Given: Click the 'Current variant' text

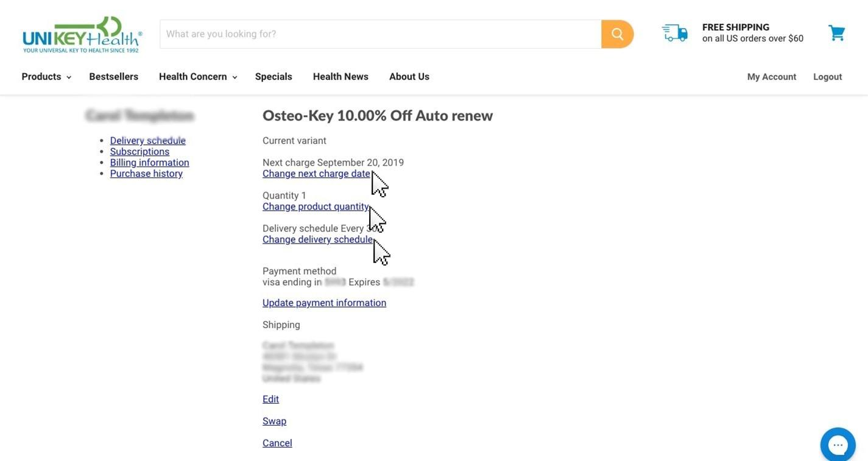Looking at the screenshot, I should pyautogui.click(x=294, y=141).
